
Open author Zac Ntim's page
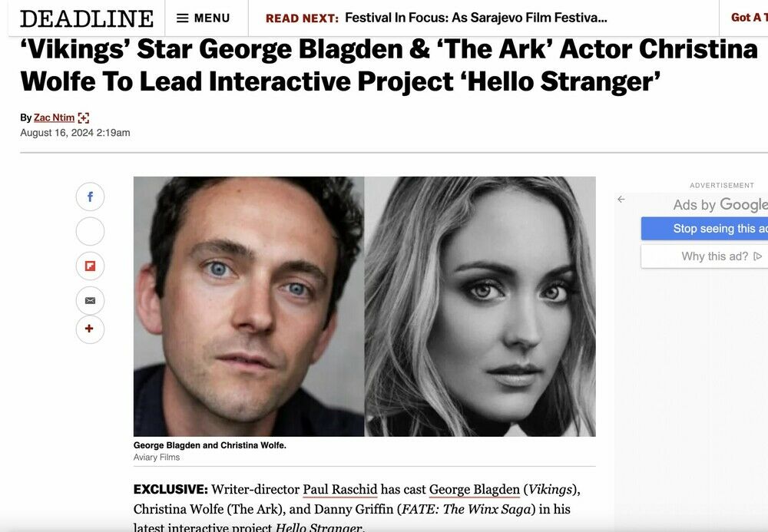click(54, 117)
